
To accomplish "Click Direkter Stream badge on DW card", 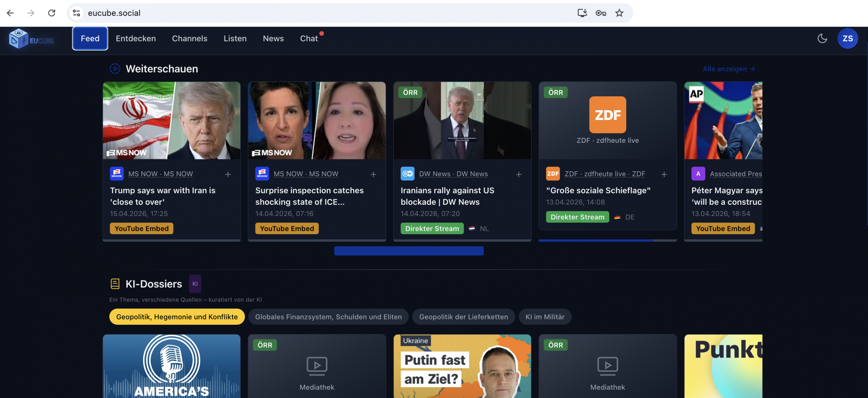I will 432,228.
